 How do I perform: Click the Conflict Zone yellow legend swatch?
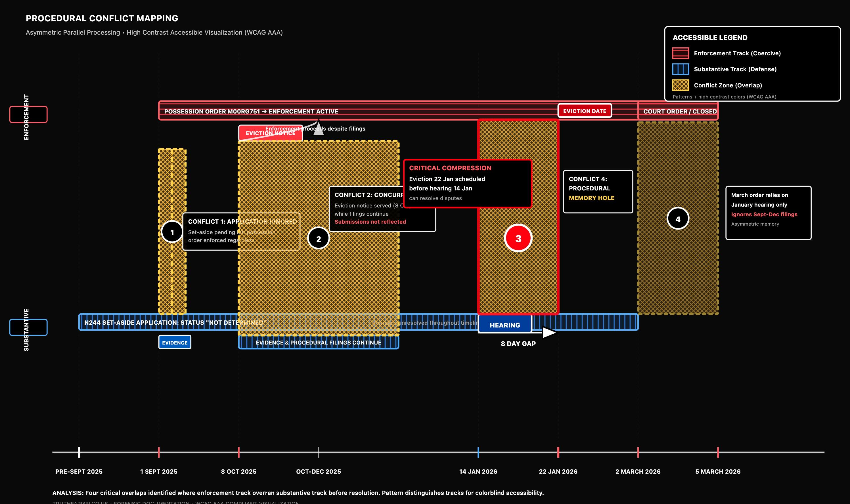[x=681, y=85]
